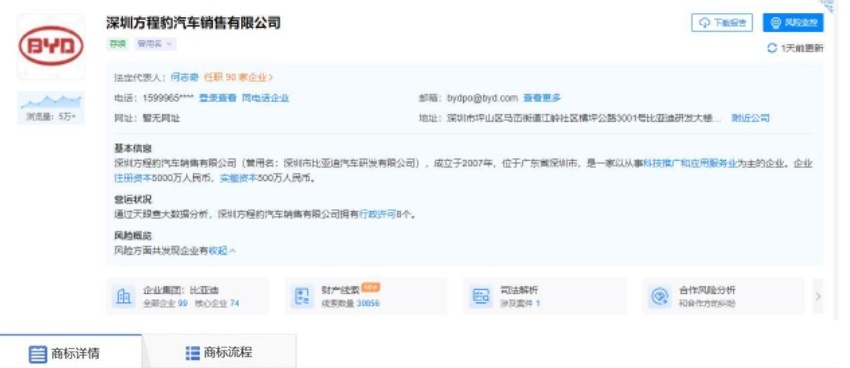Open 涉及案件 1 count
The width and height of the screenshot is (850, 368).
pos(520,304)
